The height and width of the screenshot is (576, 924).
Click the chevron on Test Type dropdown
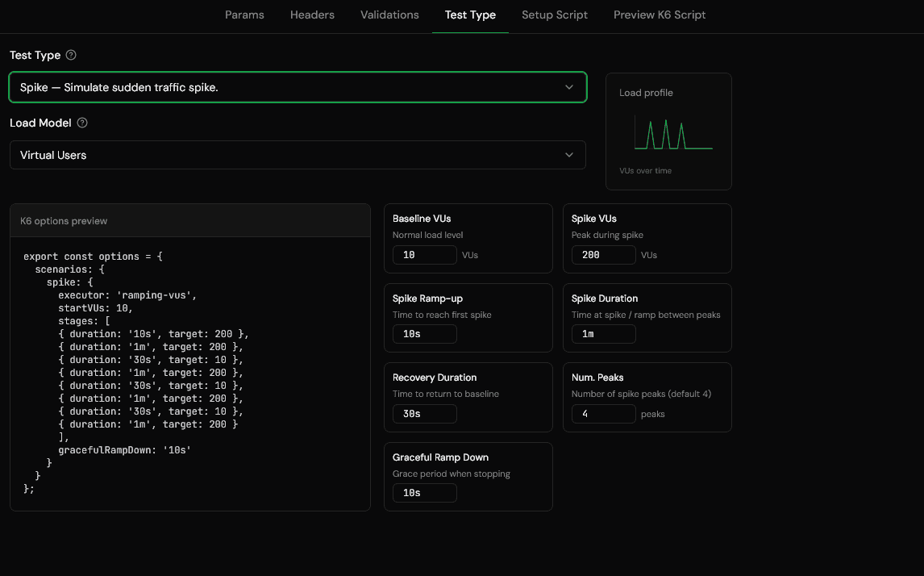[569, 87]
